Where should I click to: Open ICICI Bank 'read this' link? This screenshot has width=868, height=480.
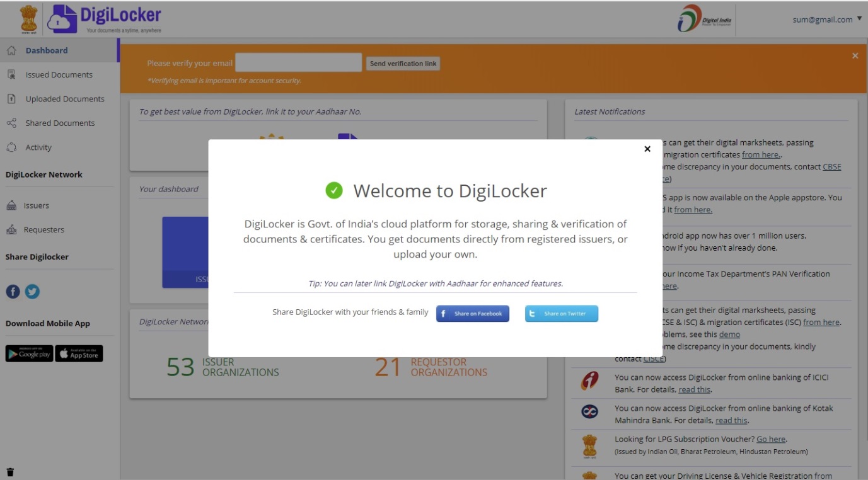695,390
